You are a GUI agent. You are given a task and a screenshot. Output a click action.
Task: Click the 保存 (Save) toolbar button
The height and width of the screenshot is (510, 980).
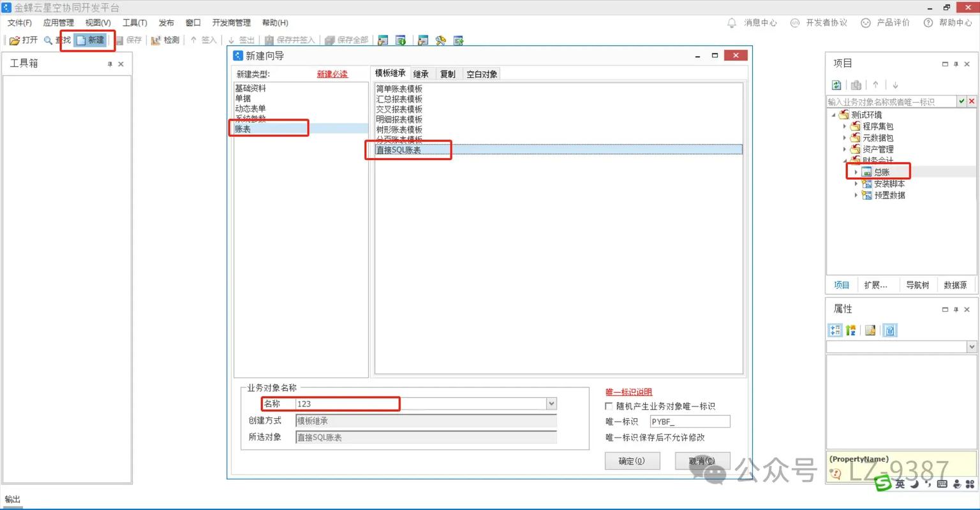(128, 40)
